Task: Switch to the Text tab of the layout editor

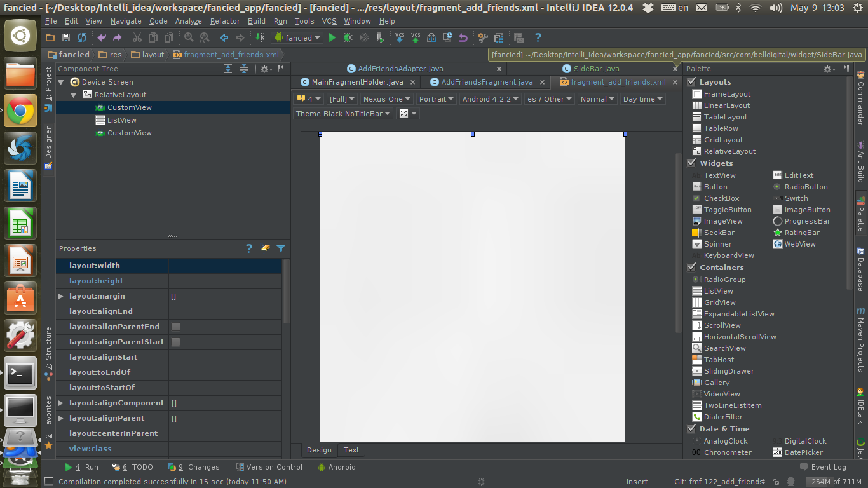Action: click(351, 450)
